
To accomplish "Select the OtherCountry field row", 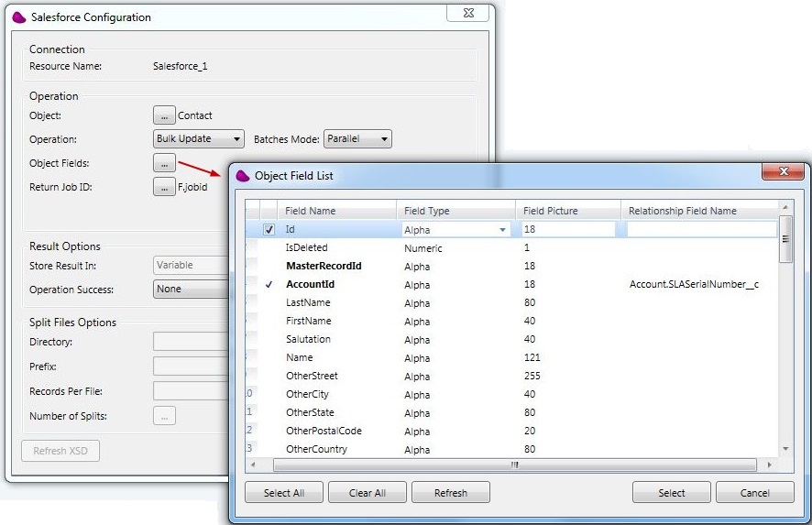I will tap(511, 449).
